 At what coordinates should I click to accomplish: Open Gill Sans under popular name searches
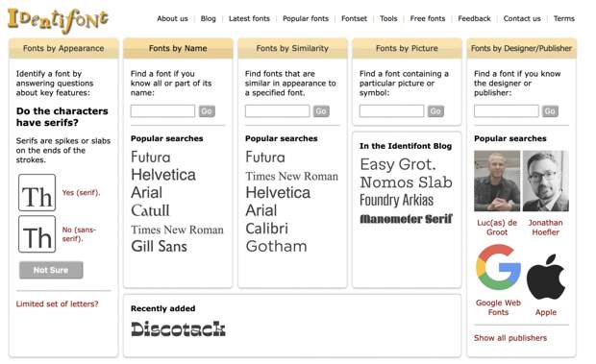point(159,247)
